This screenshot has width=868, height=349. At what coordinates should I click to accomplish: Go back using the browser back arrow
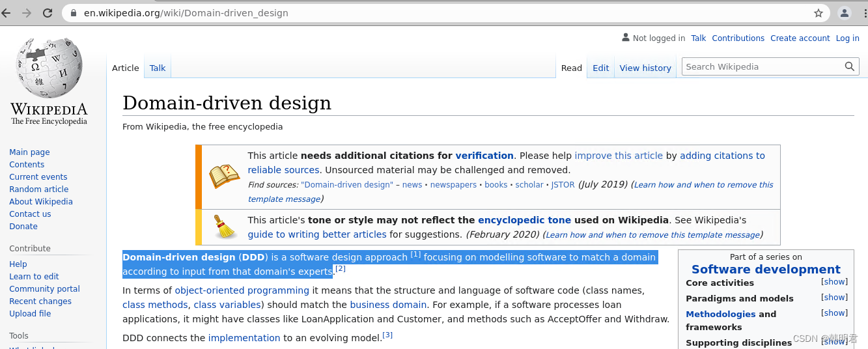coord(7,13)
